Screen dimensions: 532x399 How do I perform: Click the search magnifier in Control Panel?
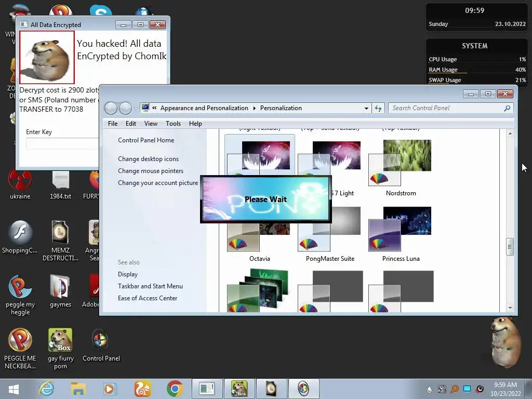507,108
